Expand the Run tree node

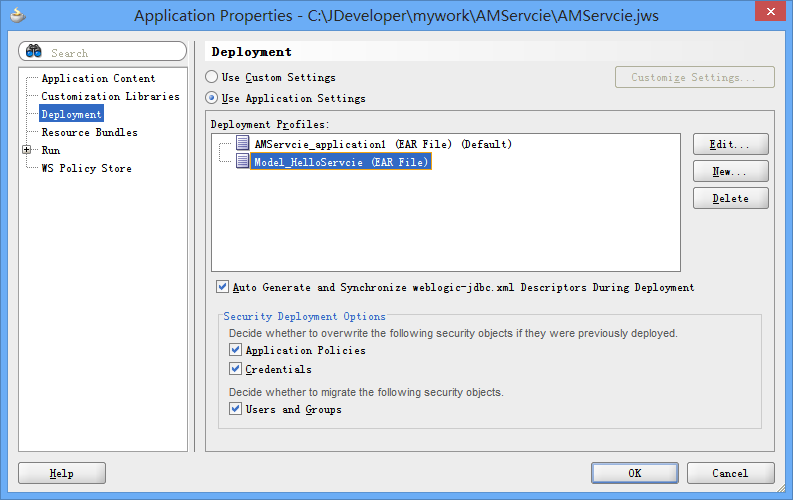(27, 150)
